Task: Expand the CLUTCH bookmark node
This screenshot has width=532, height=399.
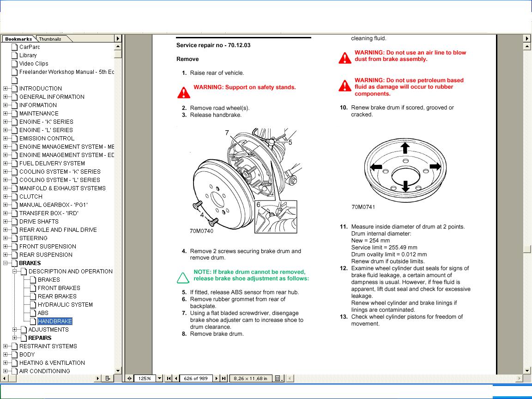Action: 6,197
